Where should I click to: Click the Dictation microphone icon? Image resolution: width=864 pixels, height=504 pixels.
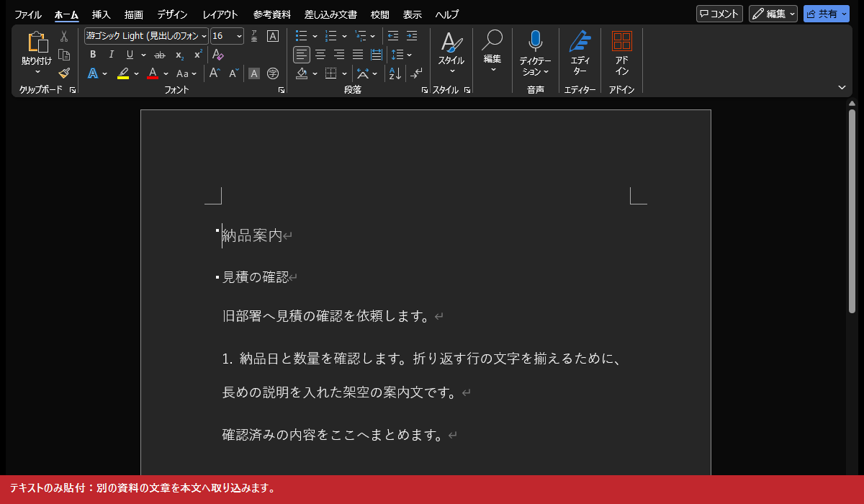[535, 42]
